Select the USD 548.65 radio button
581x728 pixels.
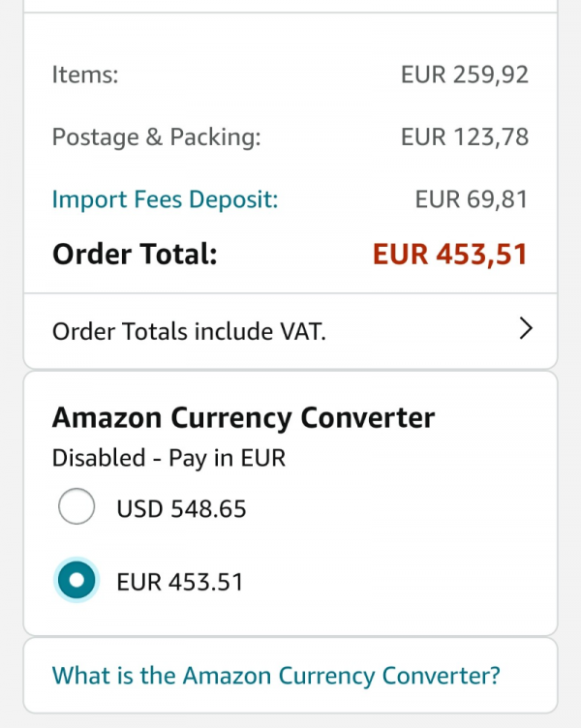click(76, 506)
